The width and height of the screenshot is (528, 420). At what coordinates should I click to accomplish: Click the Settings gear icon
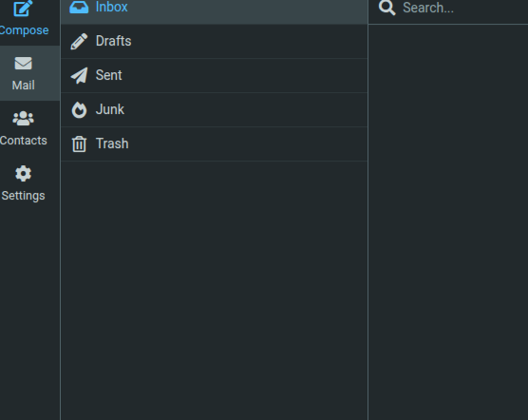click(x=23, y=174)
